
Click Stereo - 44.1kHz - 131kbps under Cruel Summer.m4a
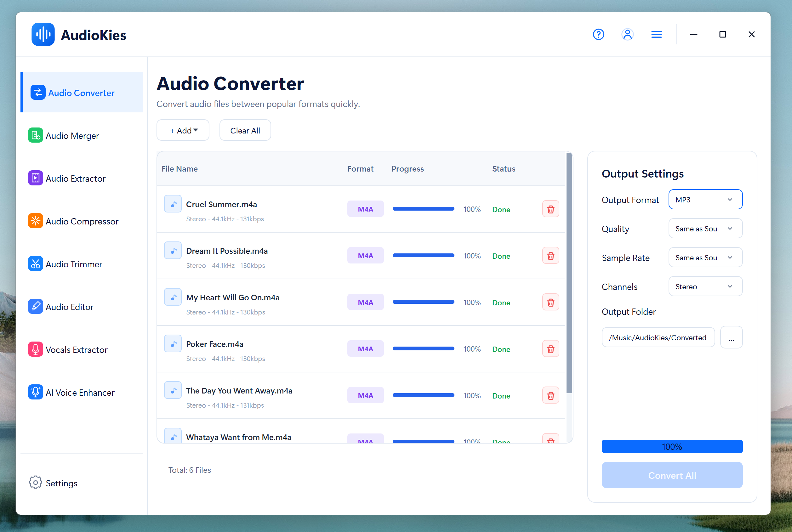click(x=225, y=219)
